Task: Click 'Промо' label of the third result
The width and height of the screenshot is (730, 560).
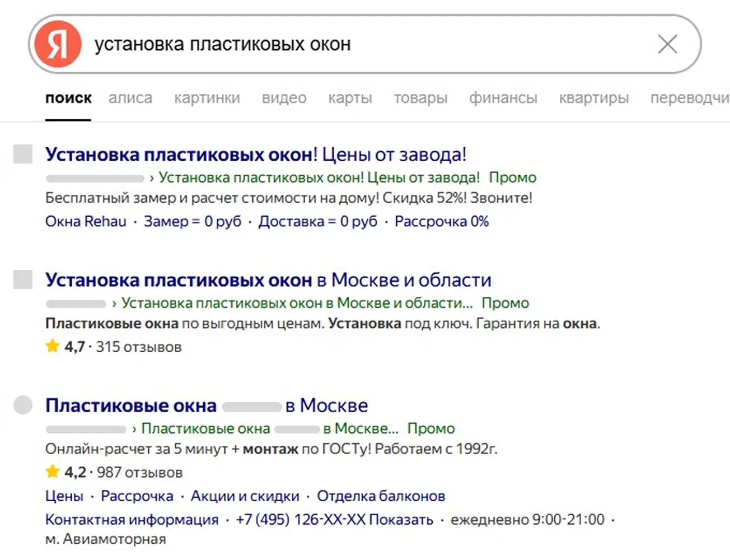Action: 431,428
